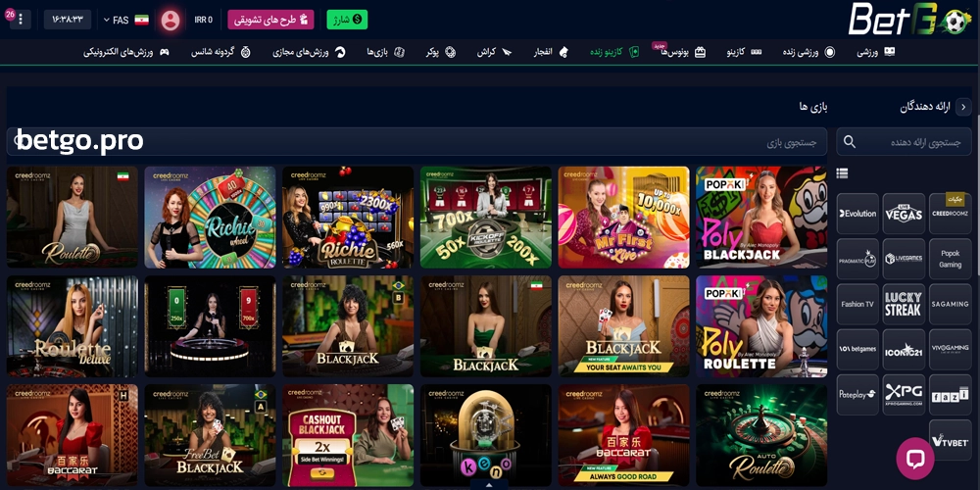The image size is (980, 490).
Task: Open the three-dot menu with notifications
Action: [20, 20]
